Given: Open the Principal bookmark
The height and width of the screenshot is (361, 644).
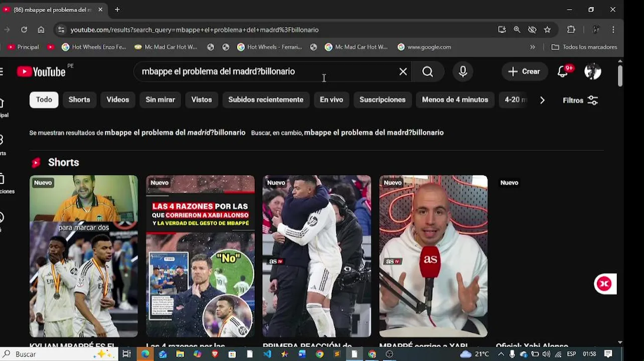Looking at the screenshot, I should [23, 47].
